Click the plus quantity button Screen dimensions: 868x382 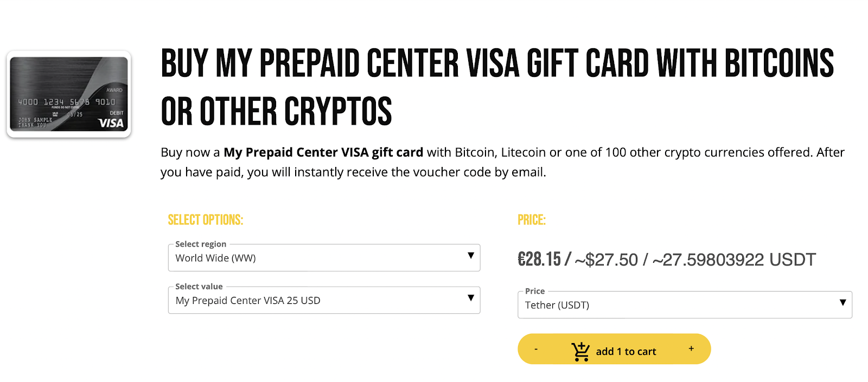(x=691, y=348)
